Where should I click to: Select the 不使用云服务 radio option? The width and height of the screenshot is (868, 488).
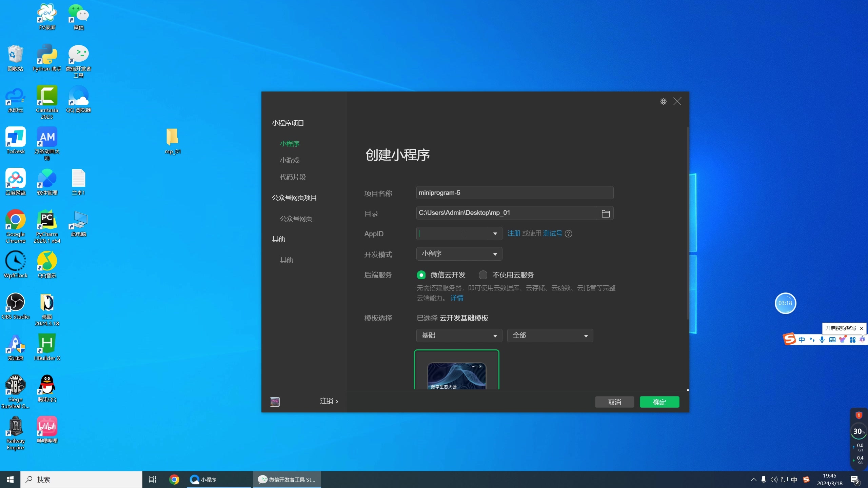(x=483, y=275)
